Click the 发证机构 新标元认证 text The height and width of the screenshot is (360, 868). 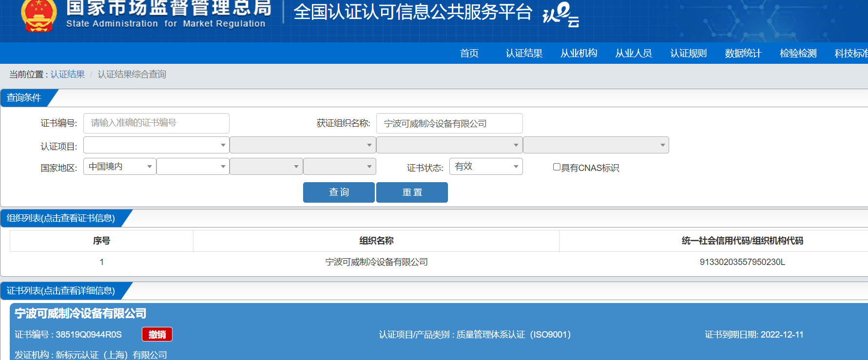(91, 355)
